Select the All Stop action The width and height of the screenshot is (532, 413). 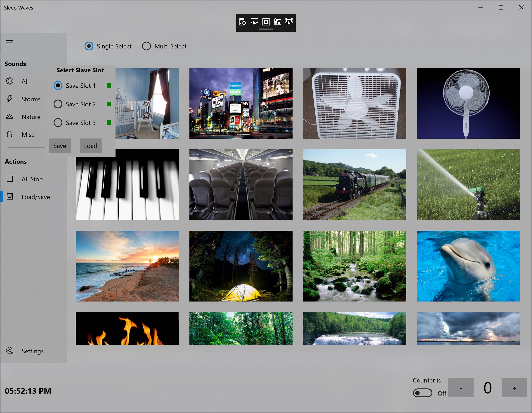(32, 179)
